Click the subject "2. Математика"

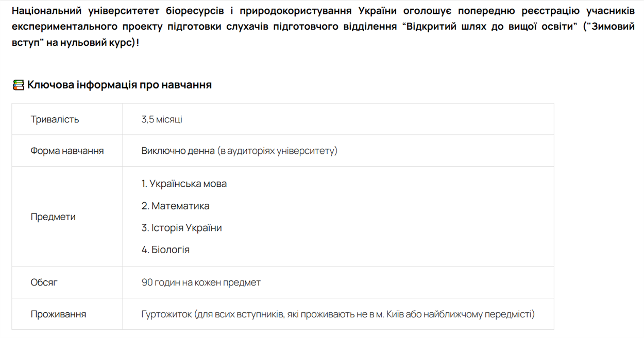[175, 206]
